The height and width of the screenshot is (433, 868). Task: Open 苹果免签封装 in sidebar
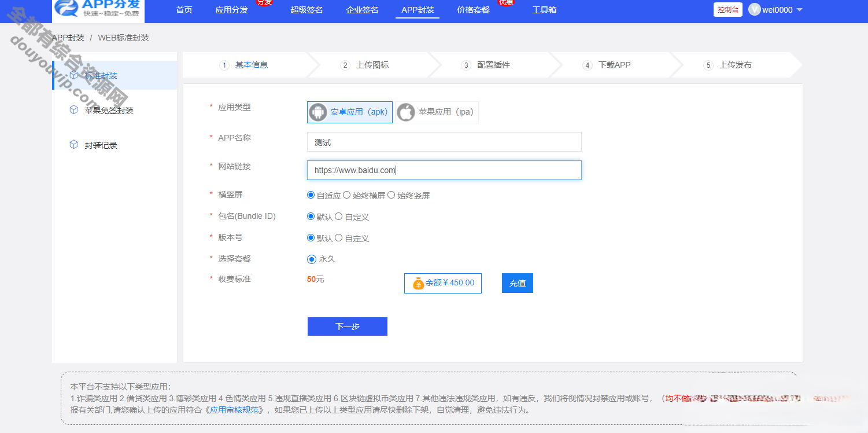109,111
